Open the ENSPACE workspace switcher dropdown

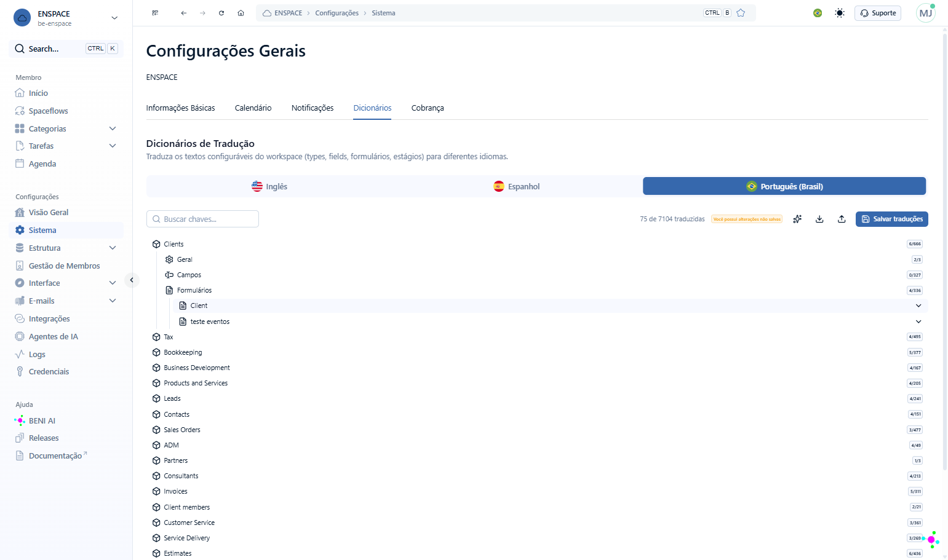tap(66, 18)
